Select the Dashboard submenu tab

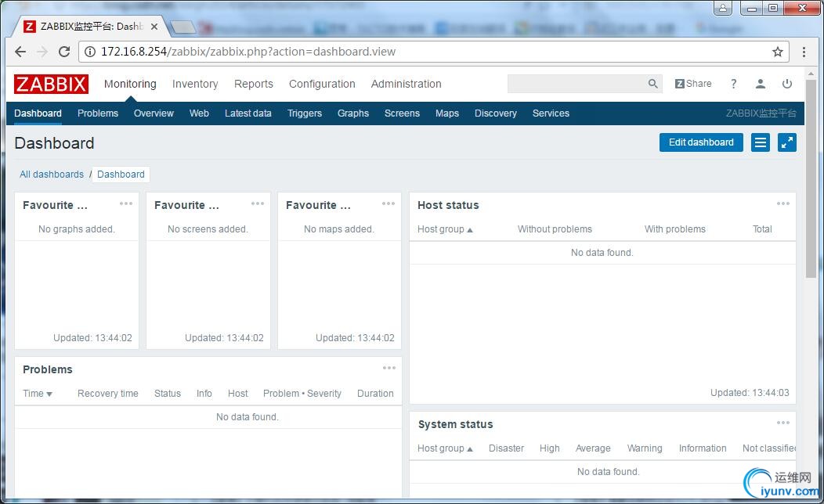click(38, 113)
